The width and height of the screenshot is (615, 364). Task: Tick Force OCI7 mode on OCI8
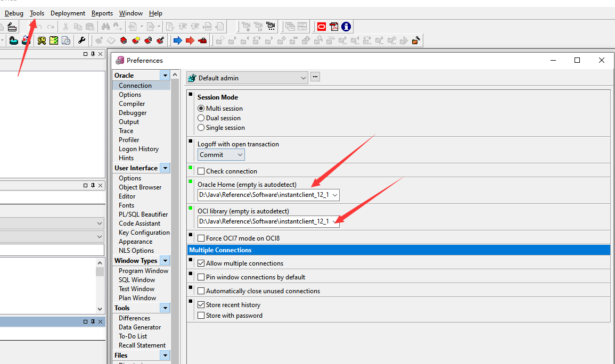pyautogui.click(x=201, y=238)
